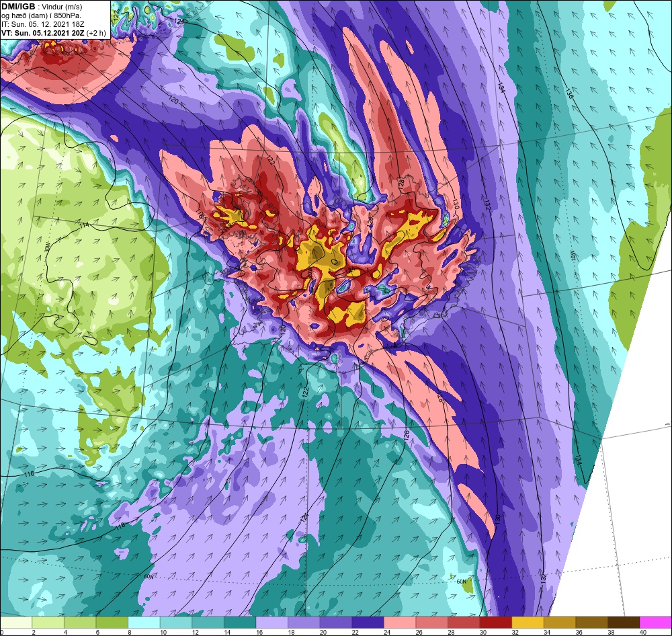Select the VT: Sun. 05.12.2021 20Z line
The height and width of the screenshot is (636, 672).
coord(54,32)
